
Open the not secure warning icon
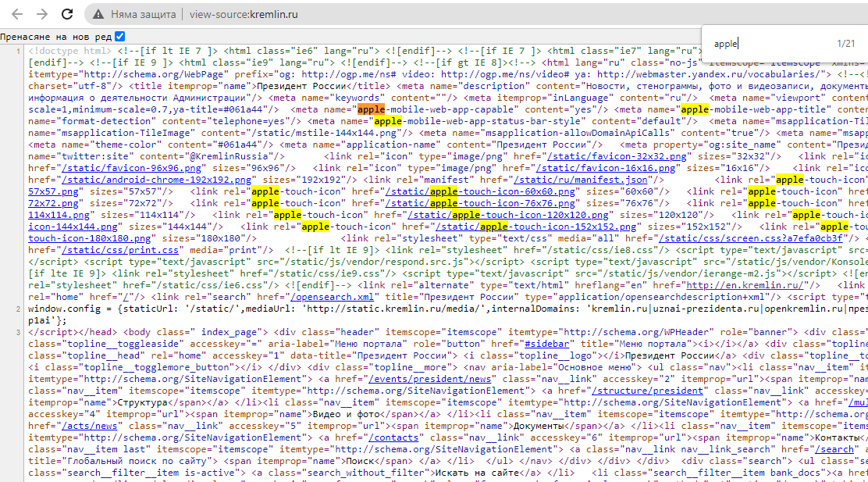(98, 14)
